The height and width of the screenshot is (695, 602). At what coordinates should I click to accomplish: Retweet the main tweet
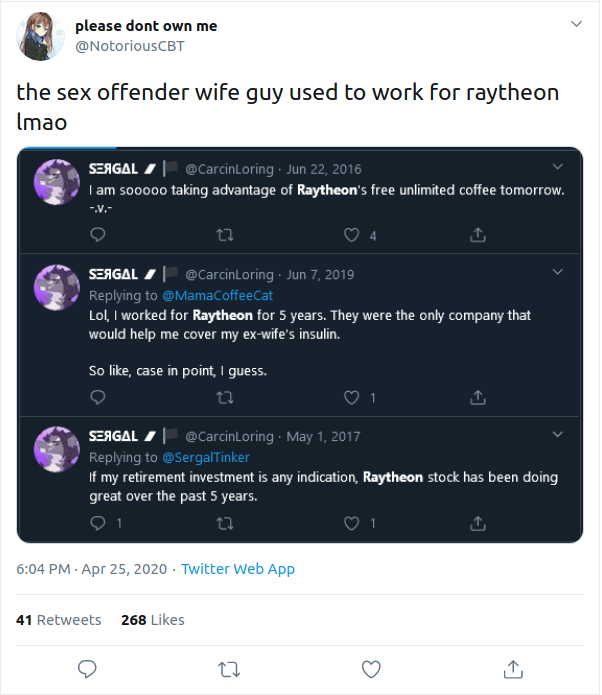[x=229, y=667]
